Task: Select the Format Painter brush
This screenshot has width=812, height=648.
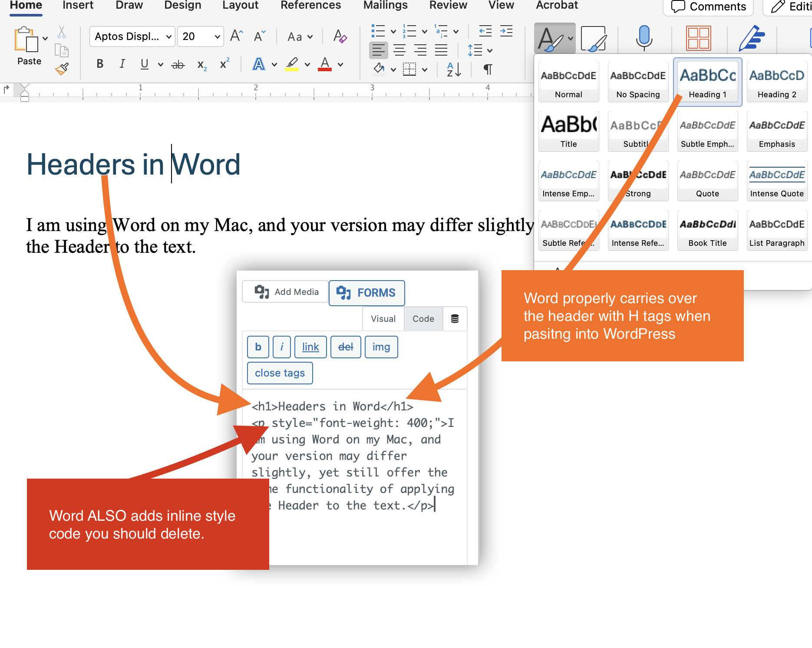Action: (x=62, y=69)
